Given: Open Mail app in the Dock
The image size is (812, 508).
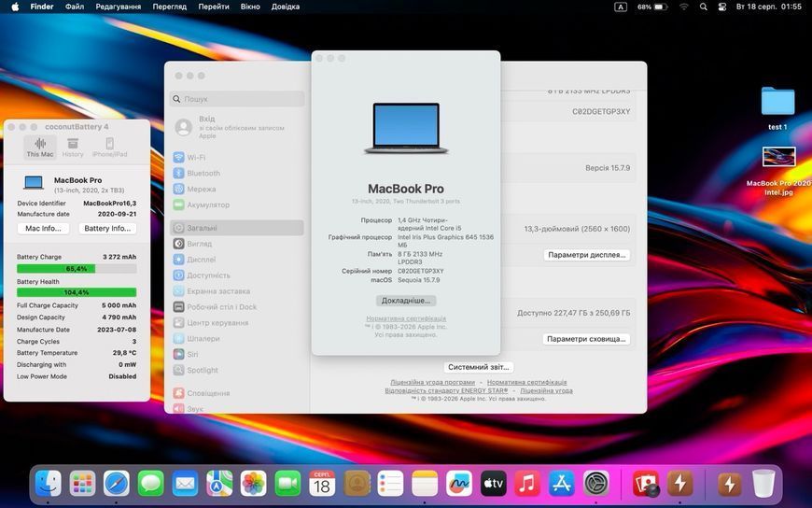Looking at the screenshot, I should point(185,484).
